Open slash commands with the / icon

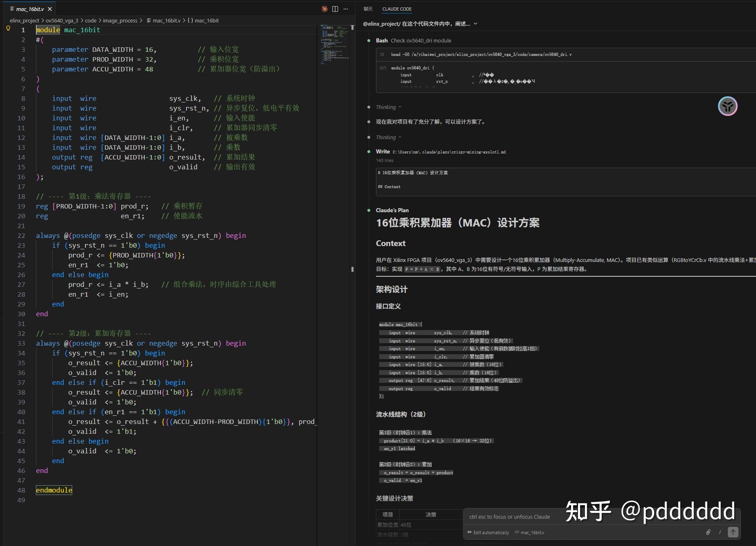tap(720, 532)
